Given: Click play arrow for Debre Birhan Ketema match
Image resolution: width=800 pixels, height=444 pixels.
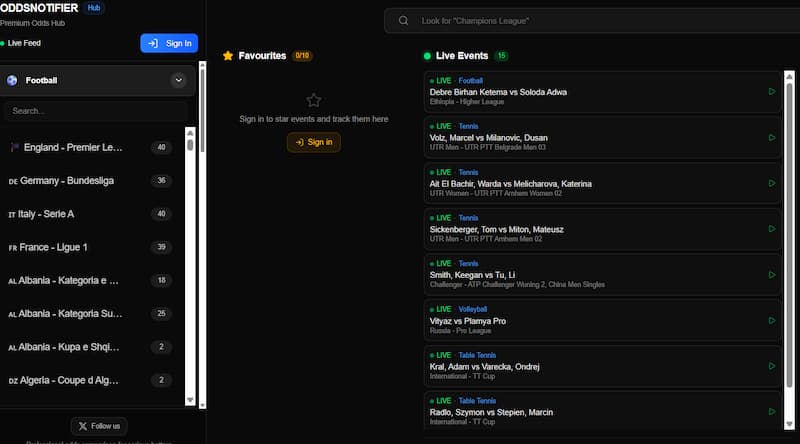Looking at the screenshot, I should (x=772, y=91).
